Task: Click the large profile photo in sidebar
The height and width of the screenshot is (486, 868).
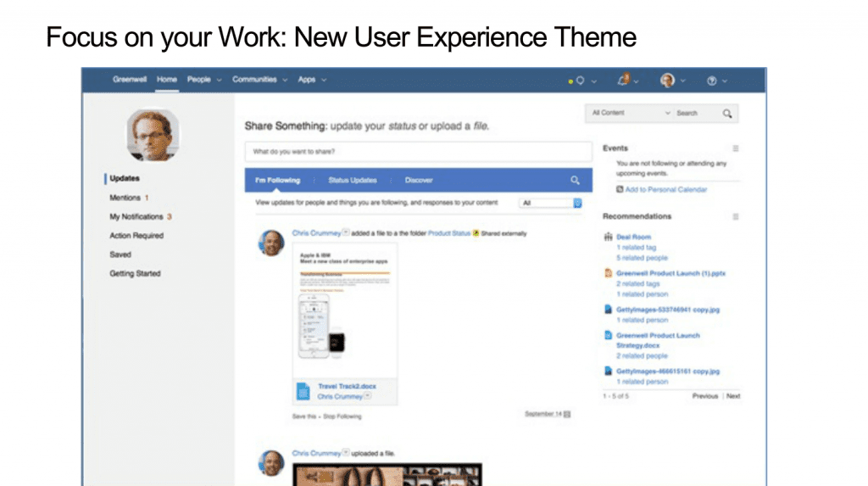Action: click(153, 134)
